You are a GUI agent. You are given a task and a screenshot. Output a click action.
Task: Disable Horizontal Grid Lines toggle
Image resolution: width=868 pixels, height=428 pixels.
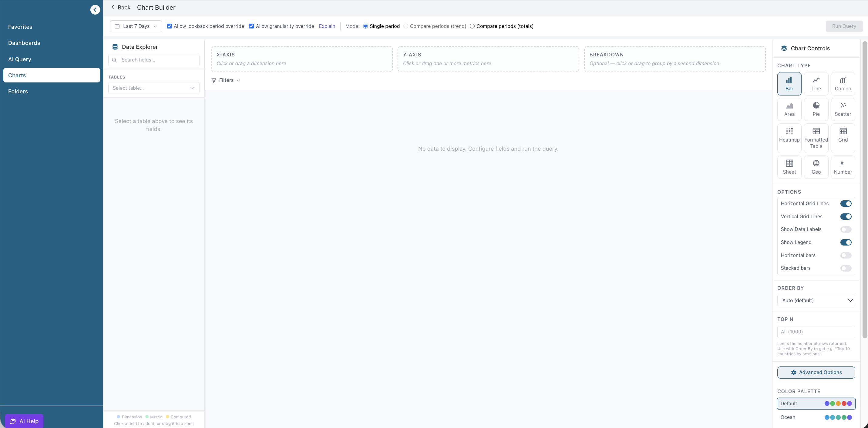point(846,203)
